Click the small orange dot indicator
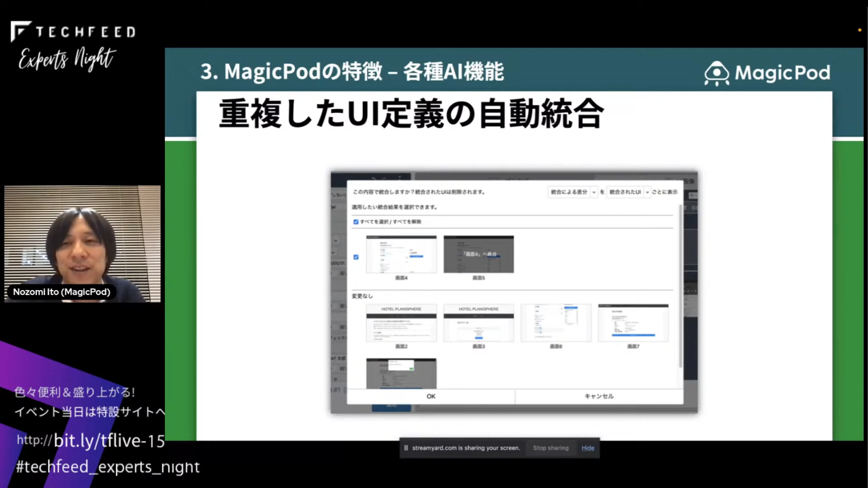The image size is (868, 488). [x=860, y=30]
